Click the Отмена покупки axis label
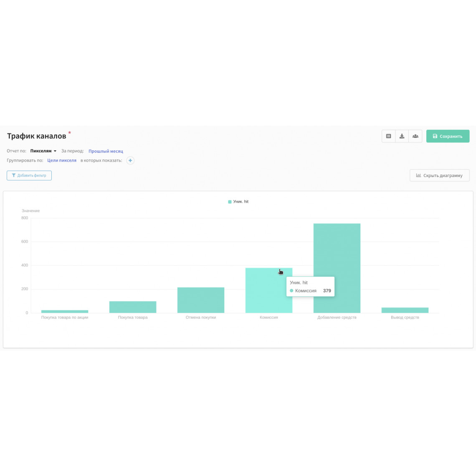Image resolution: width=476 pixels, height=476 pixels. point(201,317)
